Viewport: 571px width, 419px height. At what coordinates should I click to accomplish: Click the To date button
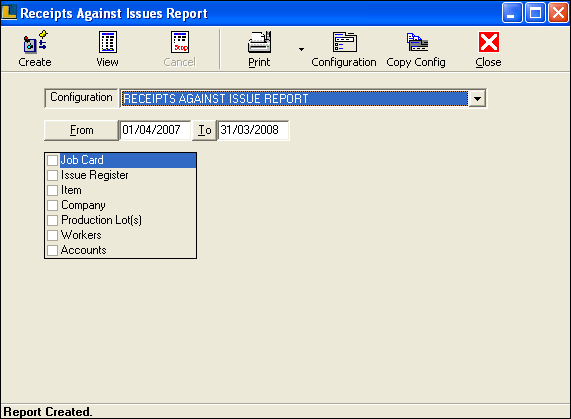tap(205, 130)
